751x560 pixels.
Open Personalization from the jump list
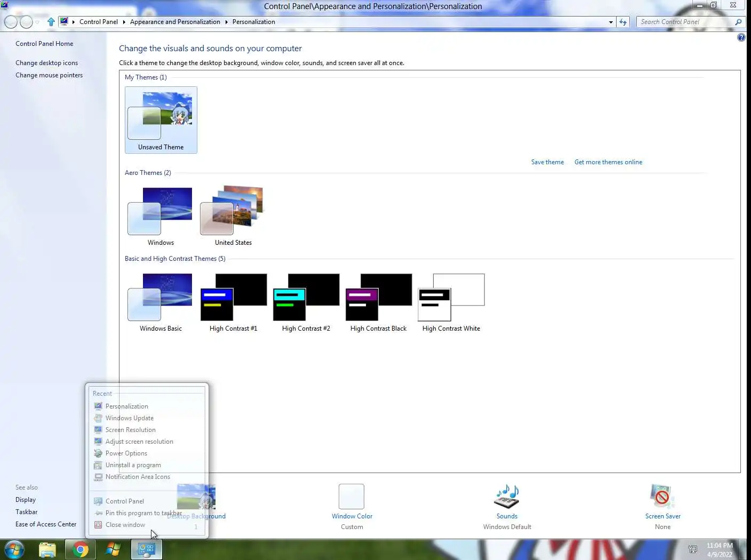tap(147, 406)
